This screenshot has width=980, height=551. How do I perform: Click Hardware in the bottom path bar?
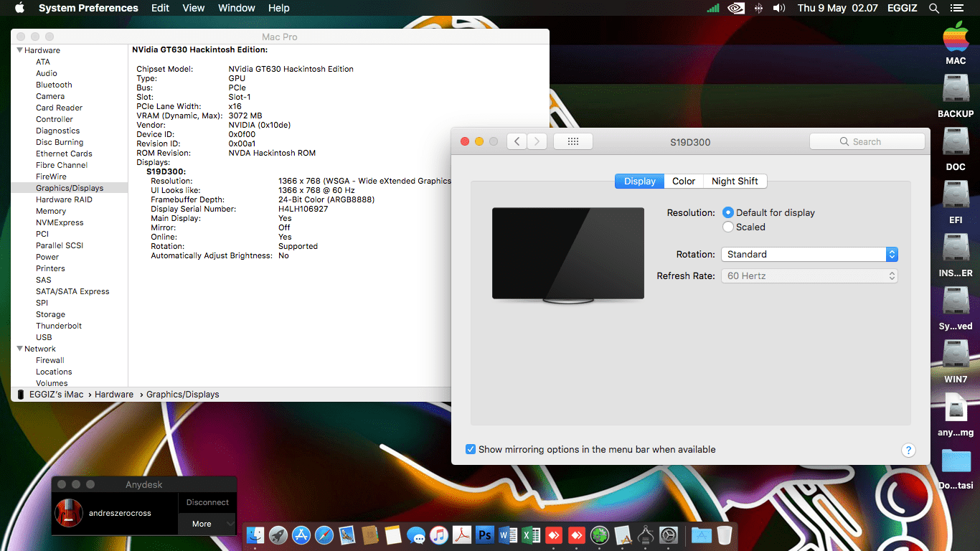(x=114, y=395)
